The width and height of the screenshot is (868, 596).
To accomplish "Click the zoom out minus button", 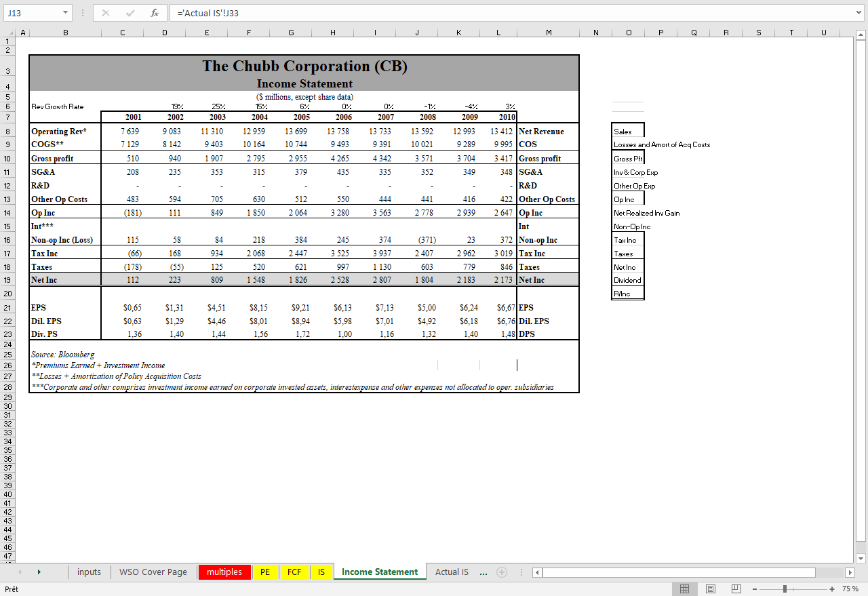I will click(754, 589).
